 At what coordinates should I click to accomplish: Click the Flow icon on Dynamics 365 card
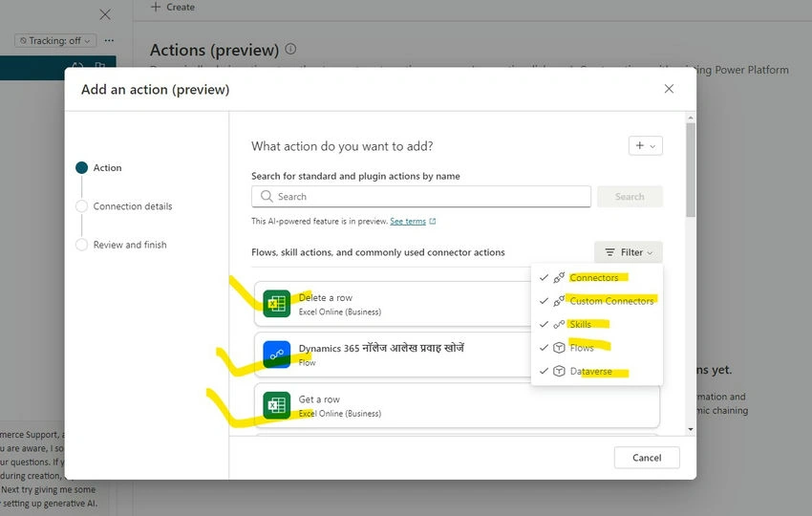(x=276, y=355)
